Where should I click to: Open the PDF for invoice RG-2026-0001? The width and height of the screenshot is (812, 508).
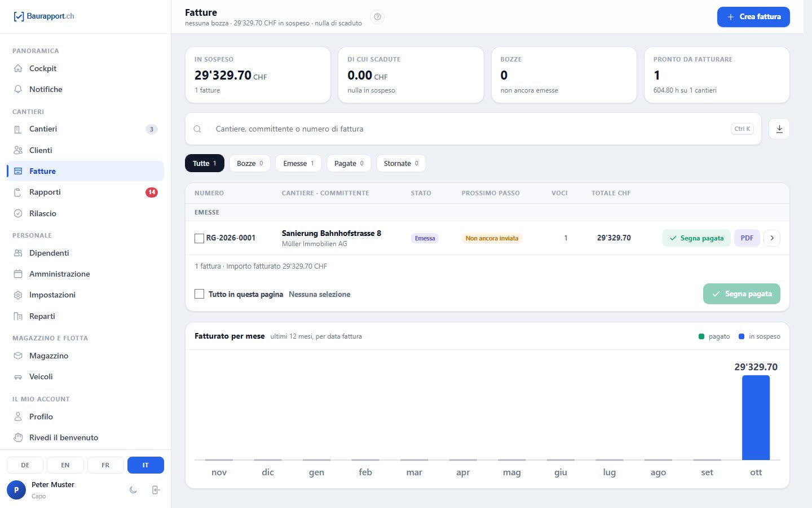click(x=747, y=238)
